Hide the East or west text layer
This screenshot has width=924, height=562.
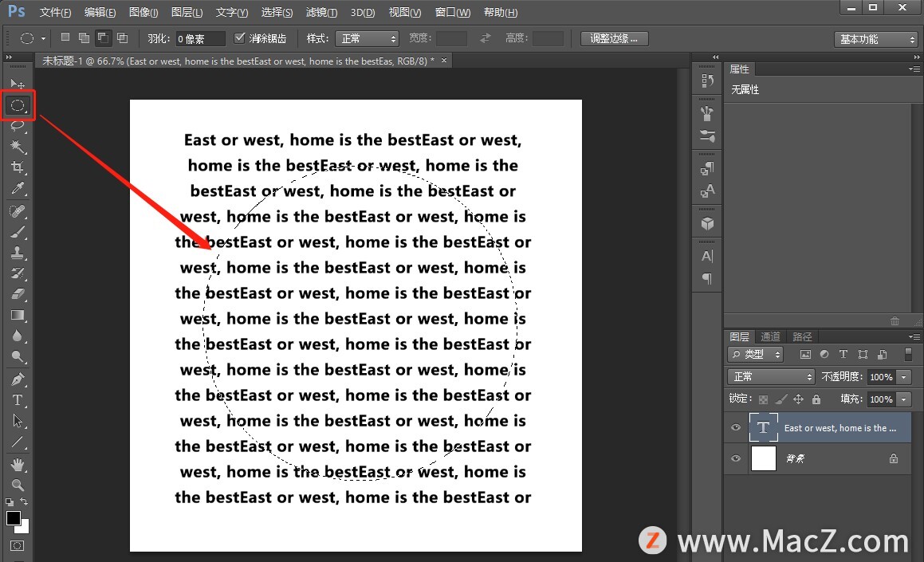[735, 428]
